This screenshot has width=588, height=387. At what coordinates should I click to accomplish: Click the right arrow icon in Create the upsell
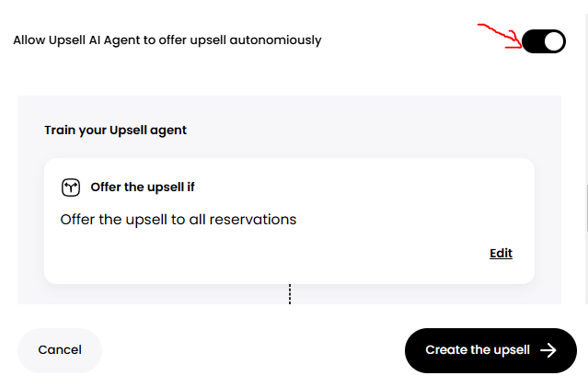(x=548, y=350)
